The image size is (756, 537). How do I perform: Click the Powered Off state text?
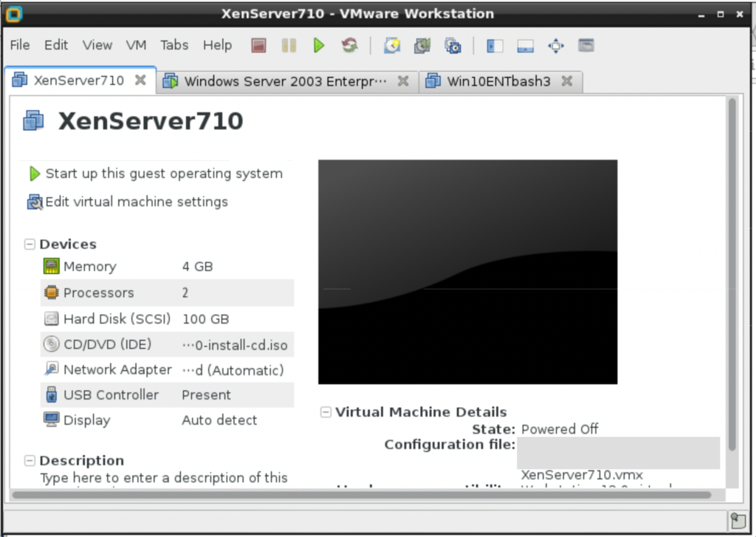560,429
